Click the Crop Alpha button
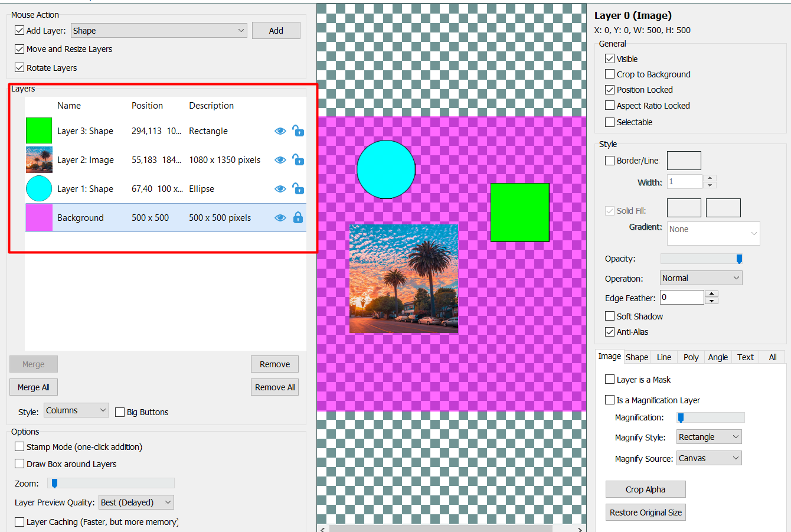 (646, 489)
